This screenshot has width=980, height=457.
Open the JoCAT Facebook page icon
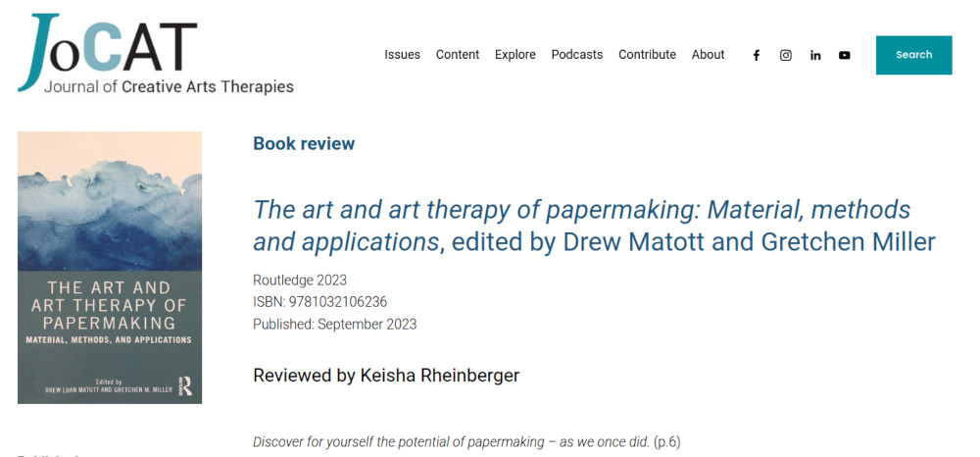[x=756, y=55]
